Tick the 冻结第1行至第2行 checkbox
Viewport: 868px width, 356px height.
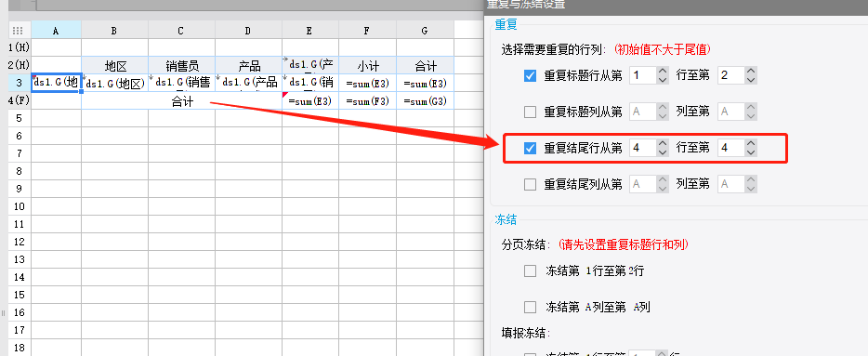click(531, 270)
